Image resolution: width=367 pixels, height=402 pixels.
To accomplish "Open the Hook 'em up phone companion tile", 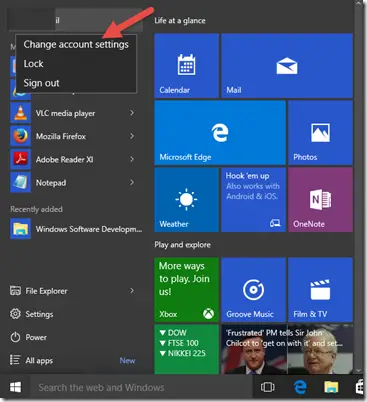I will 254,200.
